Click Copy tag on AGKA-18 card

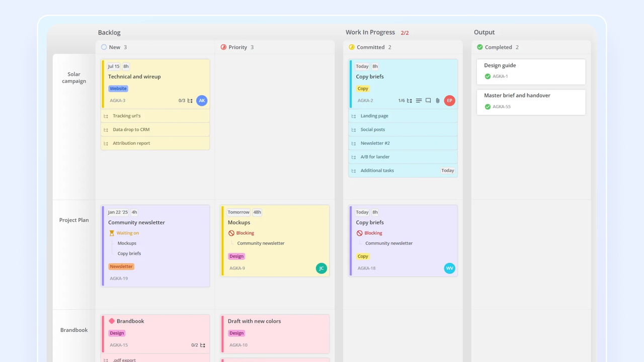(363, 256)
